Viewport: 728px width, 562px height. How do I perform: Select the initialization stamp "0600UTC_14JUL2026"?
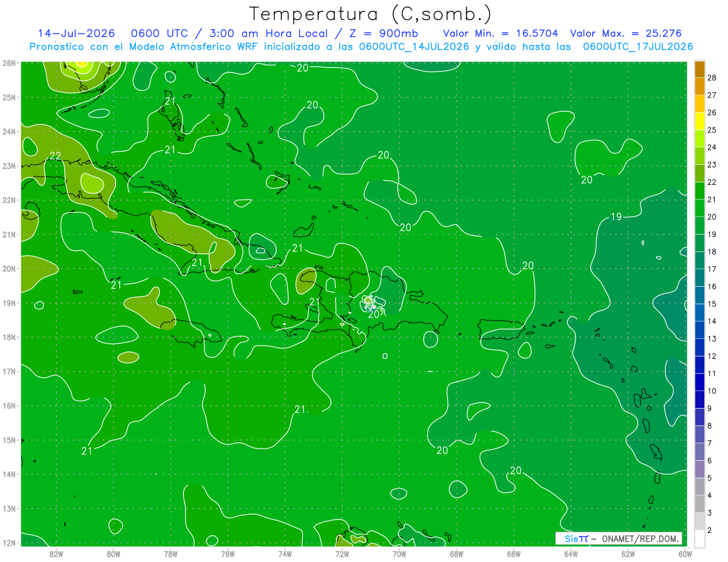tap(414, 47)
